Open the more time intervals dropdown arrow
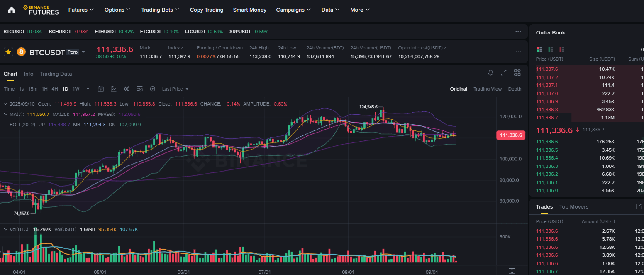Viewport: 644px width, 275px height. click(x=88, y=89)
